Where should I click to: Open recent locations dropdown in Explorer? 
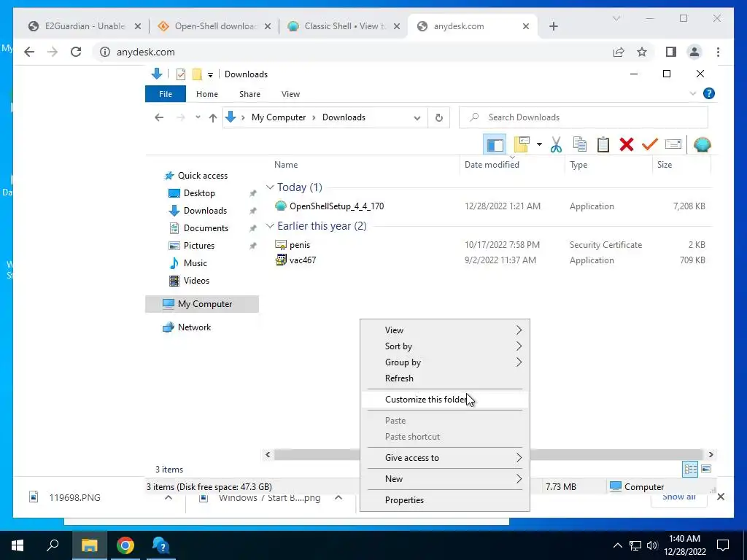[198, 117]
